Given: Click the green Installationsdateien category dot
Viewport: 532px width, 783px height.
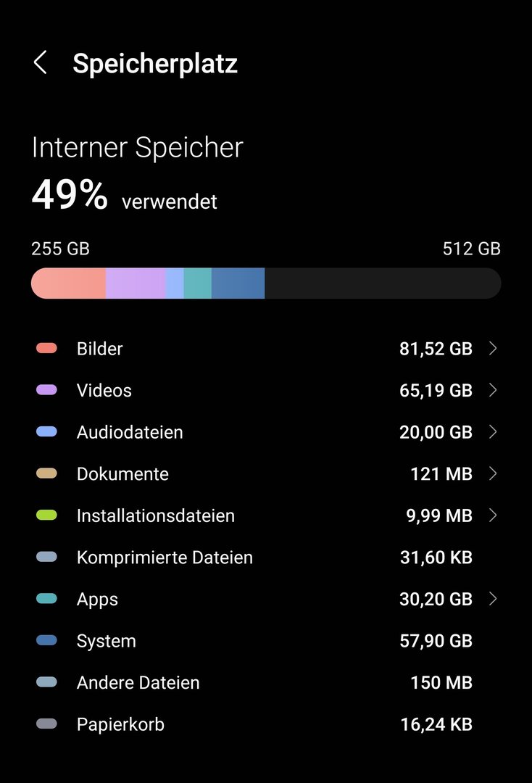Looking at the screenshot, I should [46, 515].
